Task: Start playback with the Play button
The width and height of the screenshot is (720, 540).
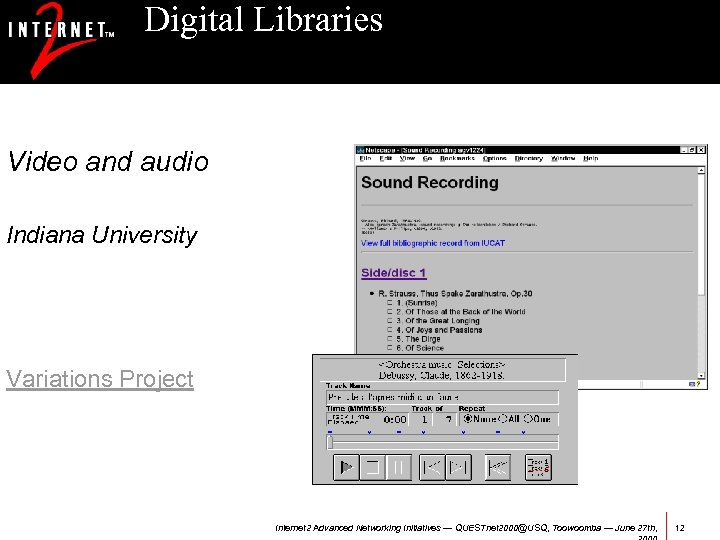Action: tap(346, 467)
